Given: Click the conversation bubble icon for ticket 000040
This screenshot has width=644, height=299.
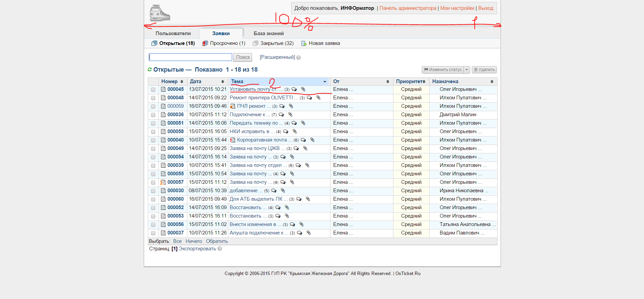Looking at the screenshot, I should (x=303, y=140).
